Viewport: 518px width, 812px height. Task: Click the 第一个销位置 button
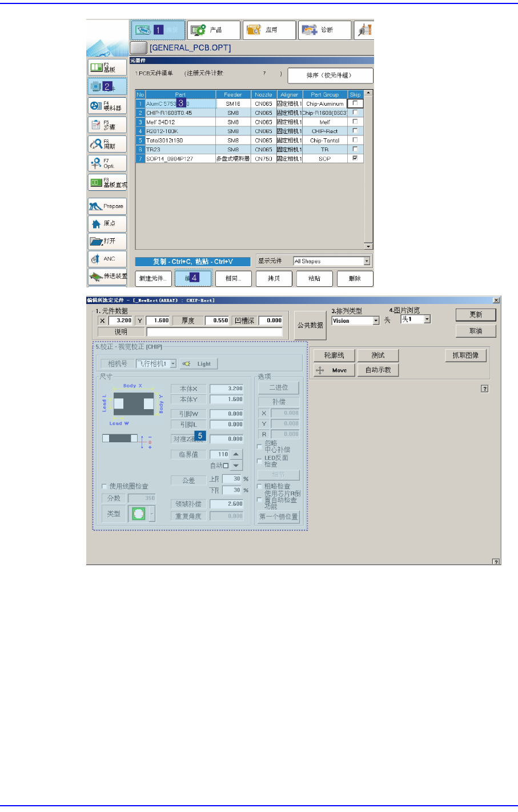[279, 517]
